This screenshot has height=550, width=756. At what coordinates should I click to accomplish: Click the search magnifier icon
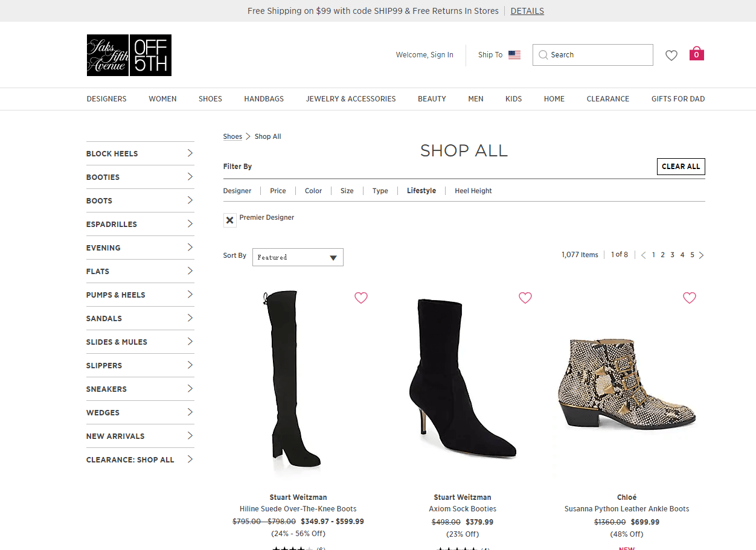pyautogui.click(x=543, y=55)
